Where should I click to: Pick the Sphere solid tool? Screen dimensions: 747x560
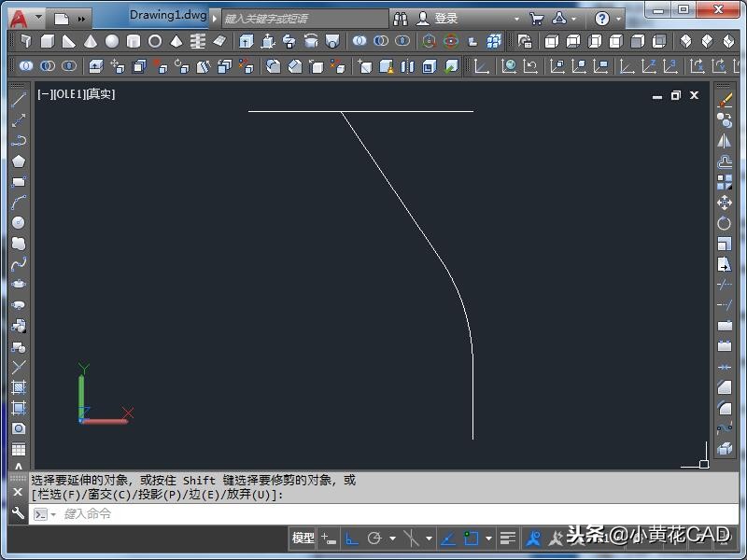[x=112, y=41]
